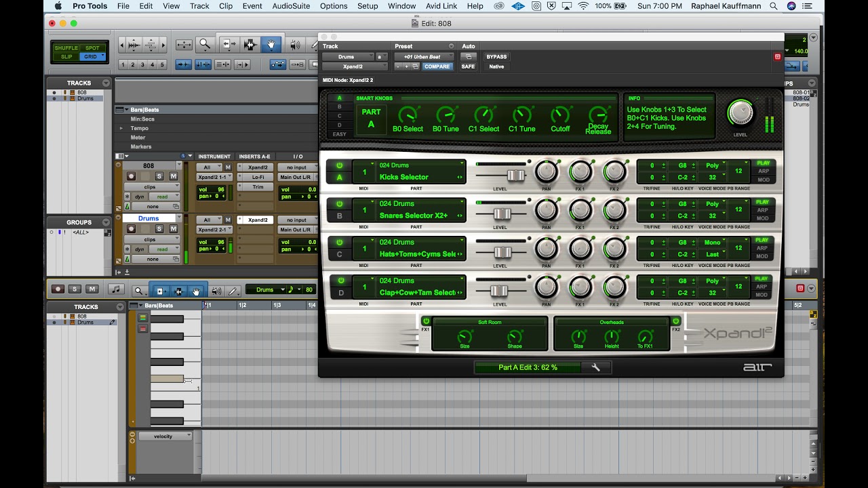
Task: Click the BYPASS button in plug-in header
Action: (x=496, y=57)
